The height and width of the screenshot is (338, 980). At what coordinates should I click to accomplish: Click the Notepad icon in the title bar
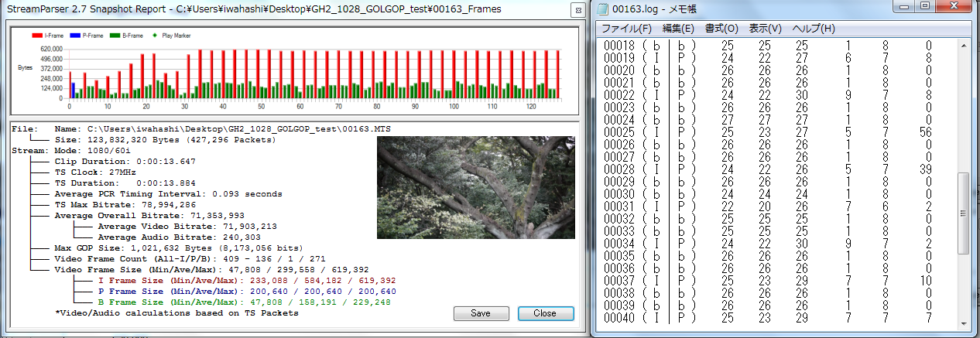601,9
